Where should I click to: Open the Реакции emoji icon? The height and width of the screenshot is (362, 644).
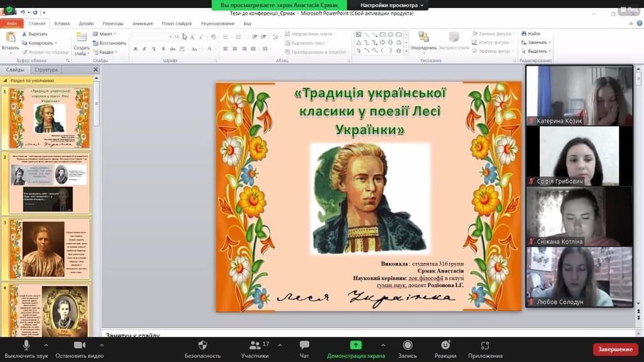445,345
